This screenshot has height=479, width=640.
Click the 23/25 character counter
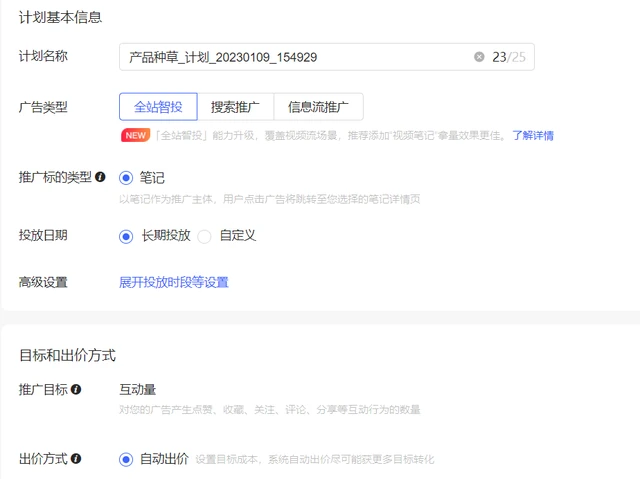(x=508, y=57)
